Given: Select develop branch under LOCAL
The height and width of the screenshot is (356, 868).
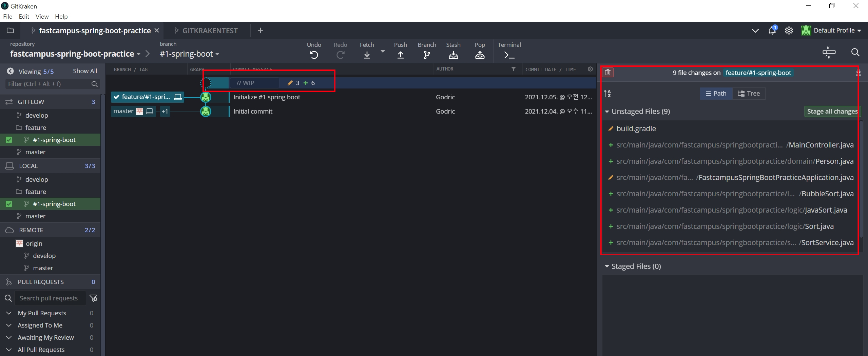Looking at the screenshot, I should 37,179.
